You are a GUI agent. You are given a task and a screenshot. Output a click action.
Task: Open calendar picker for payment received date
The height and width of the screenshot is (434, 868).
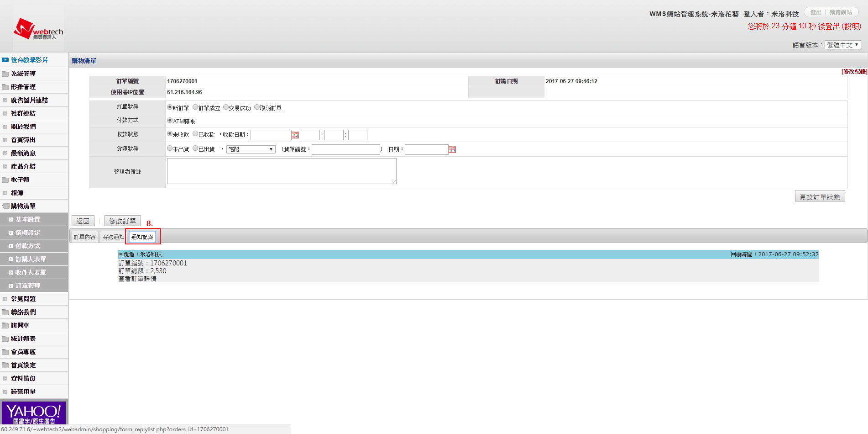(x=295, y=135)
